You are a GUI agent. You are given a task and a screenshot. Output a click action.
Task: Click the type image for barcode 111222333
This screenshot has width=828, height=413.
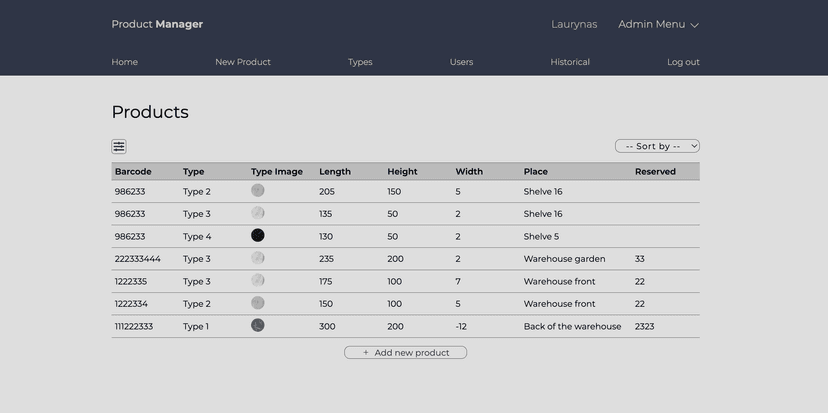click(258, 326)
